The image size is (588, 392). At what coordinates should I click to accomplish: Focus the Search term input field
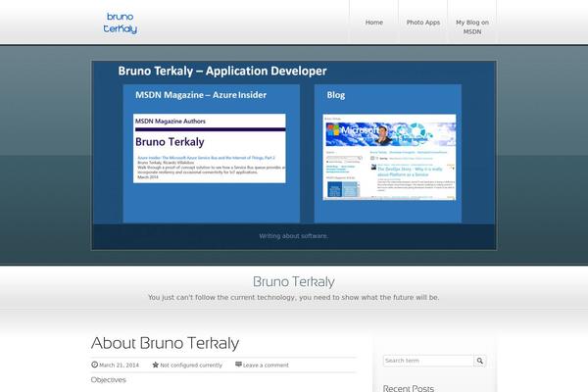(428, 361)
